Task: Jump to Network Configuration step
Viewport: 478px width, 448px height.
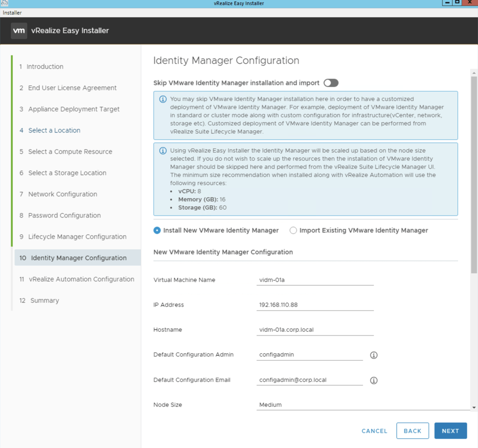Action: click(63, 195)
